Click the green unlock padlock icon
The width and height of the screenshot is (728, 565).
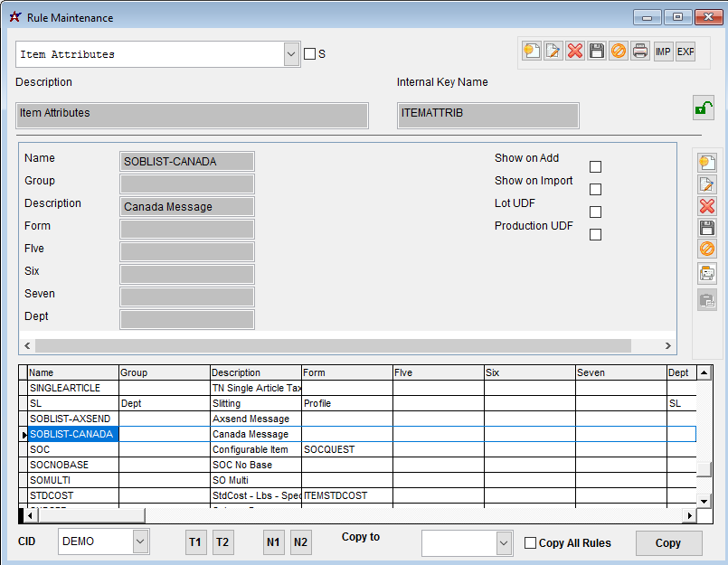click(x=704, y=108)
